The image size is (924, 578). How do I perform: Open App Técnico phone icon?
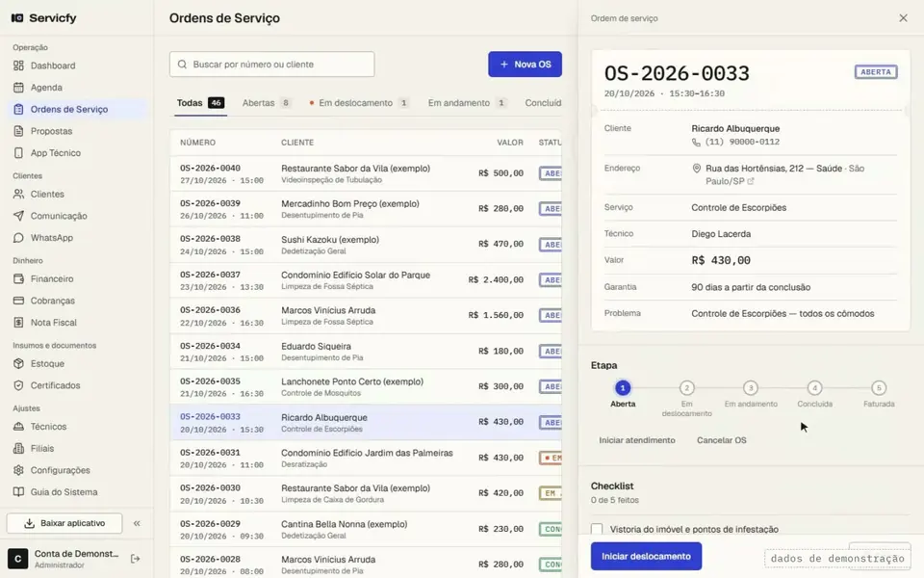pyautogui.click(x=18, y=153)
